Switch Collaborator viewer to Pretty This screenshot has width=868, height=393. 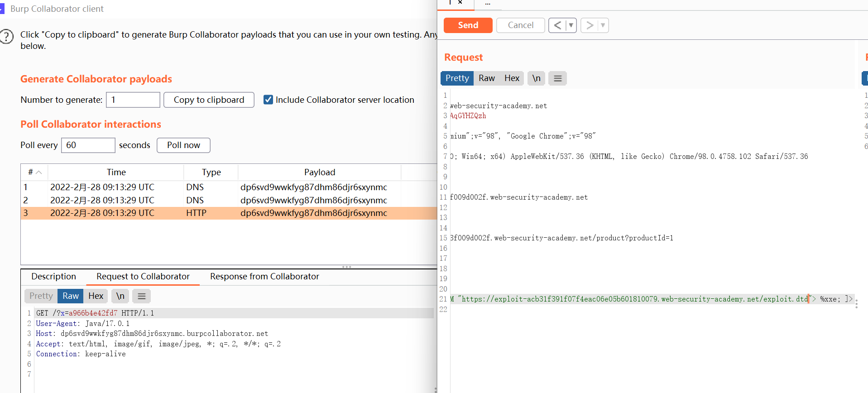tap(41, 296)
